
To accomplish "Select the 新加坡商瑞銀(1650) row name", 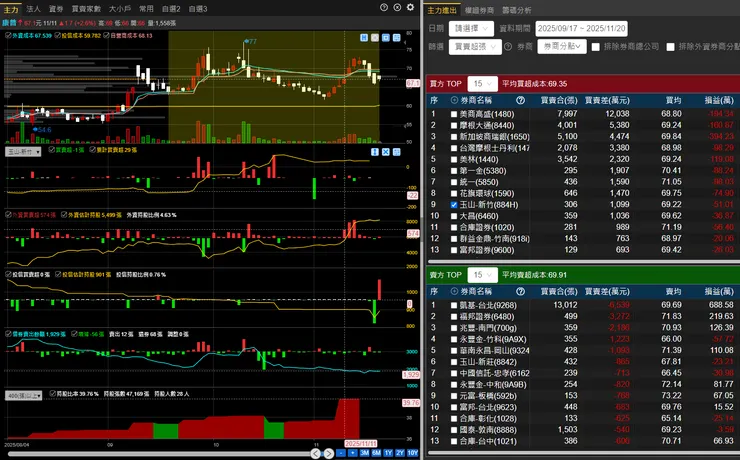I will coord(495,137).
